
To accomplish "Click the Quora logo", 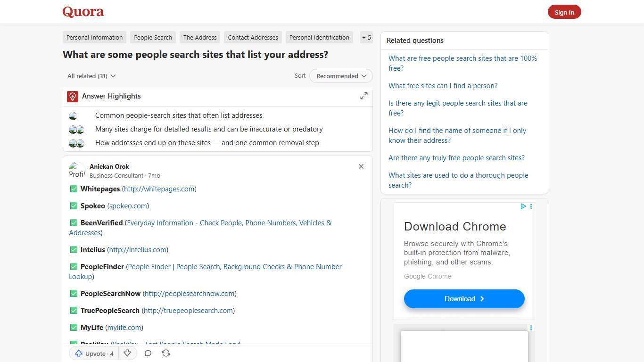I will pyautogui.click(x=83, y=11).
